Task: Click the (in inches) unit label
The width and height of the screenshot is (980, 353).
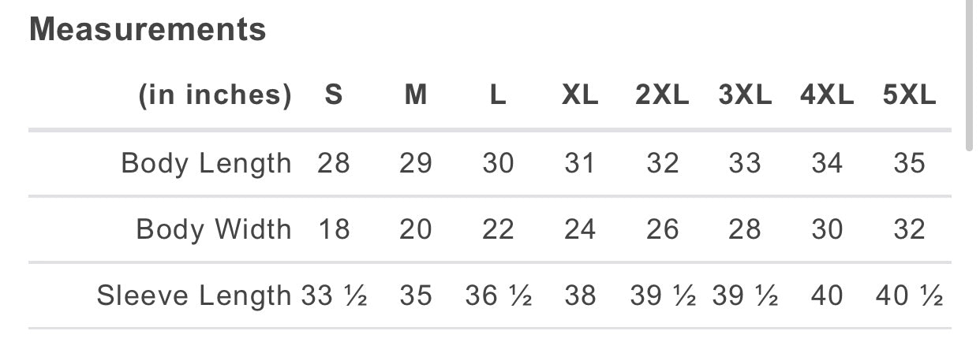Action: (215, 95)
